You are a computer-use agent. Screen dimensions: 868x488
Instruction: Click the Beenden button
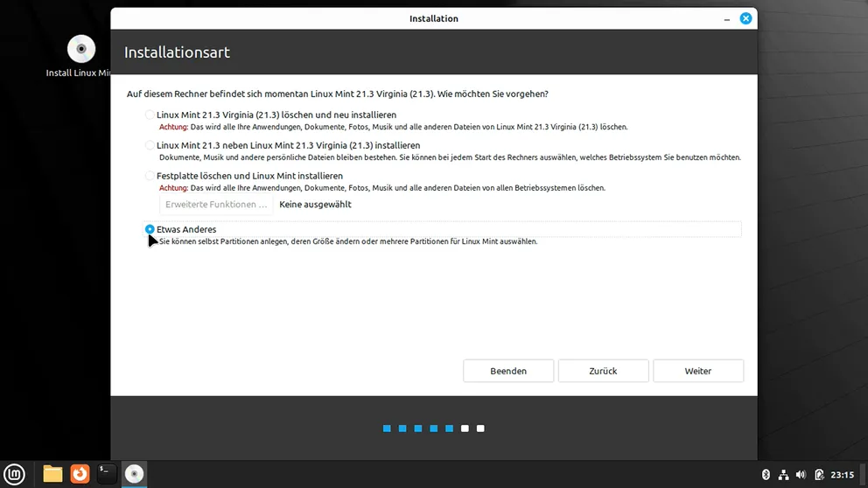pyautogui.click(x=508, y=371)
